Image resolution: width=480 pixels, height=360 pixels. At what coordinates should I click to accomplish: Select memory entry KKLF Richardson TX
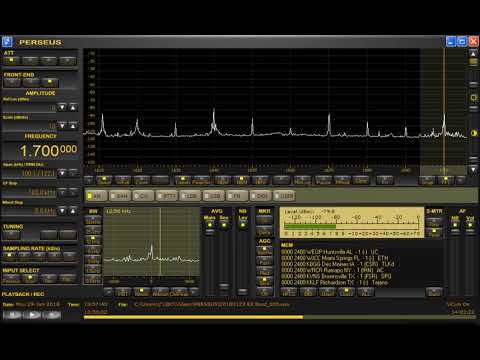335,282
